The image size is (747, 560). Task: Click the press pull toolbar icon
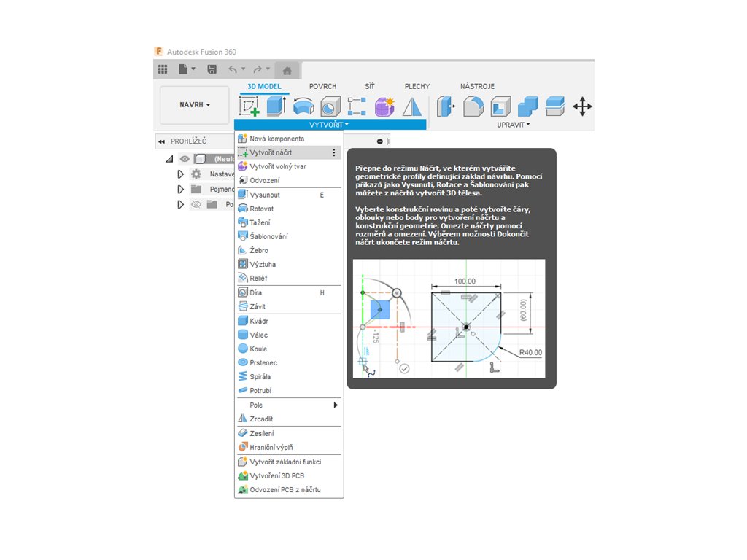[446, 106]
